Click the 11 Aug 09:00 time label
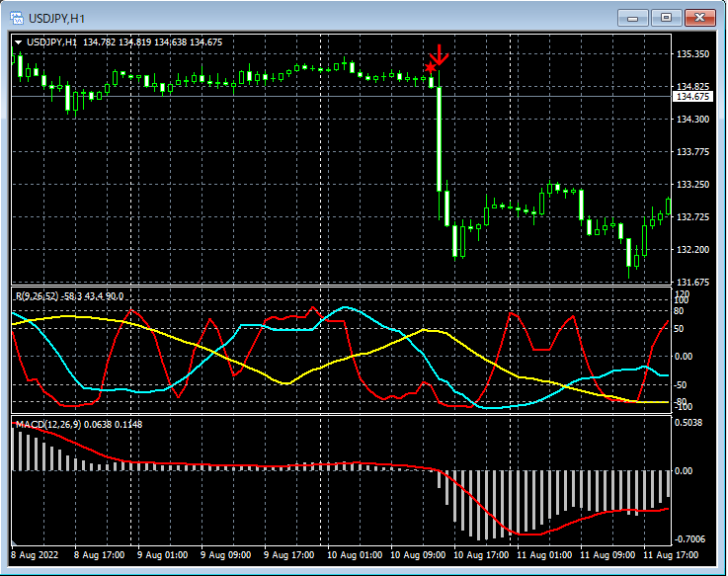 (607, 555)
